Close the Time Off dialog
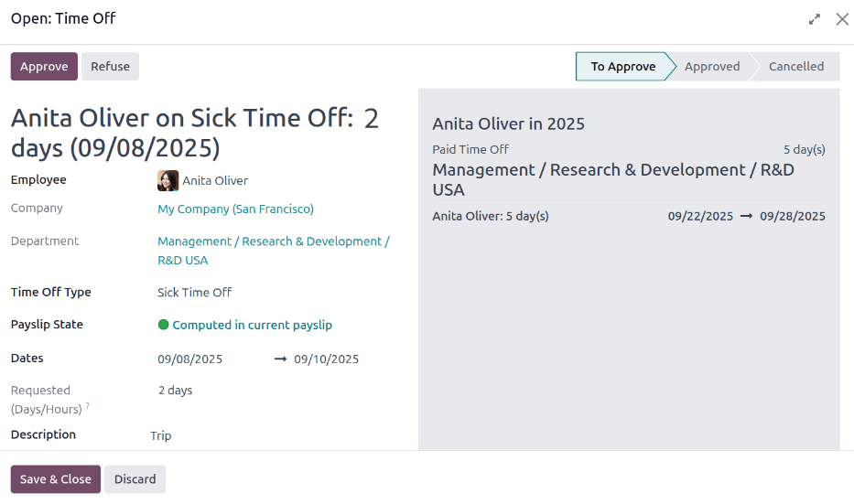 coord(842,19)
